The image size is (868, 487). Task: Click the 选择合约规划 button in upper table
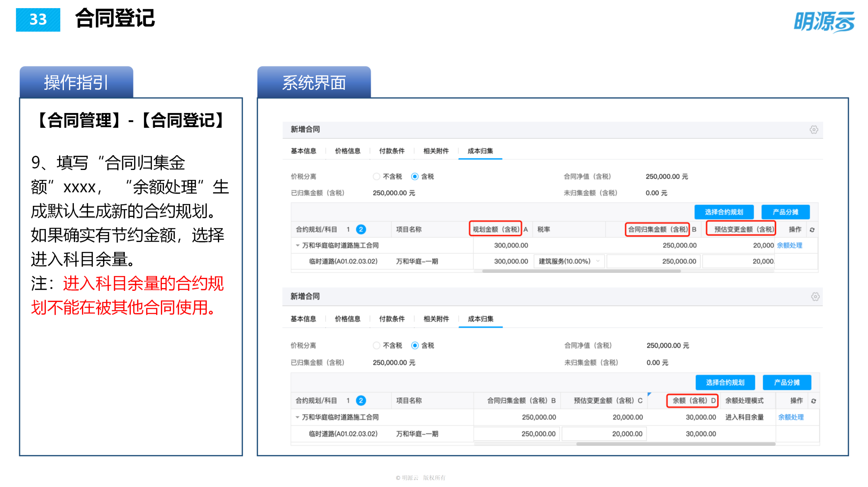[x=724, y=212]
